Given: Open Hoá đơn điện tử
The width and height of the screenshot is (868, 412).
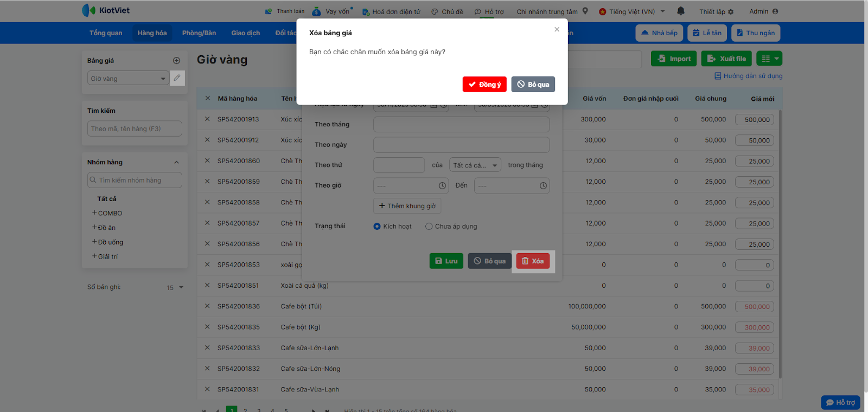Looking at the screenshot, I should (x=391, y=11).
